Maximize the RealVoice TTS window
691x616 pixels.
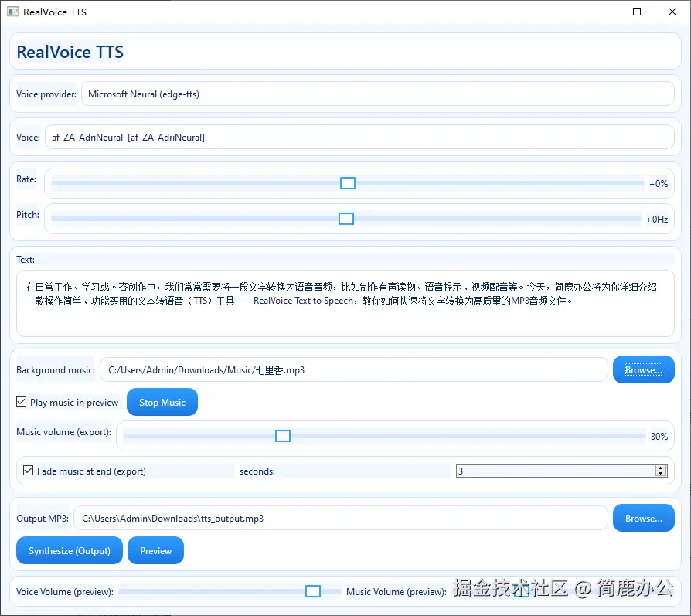(637, 12)
